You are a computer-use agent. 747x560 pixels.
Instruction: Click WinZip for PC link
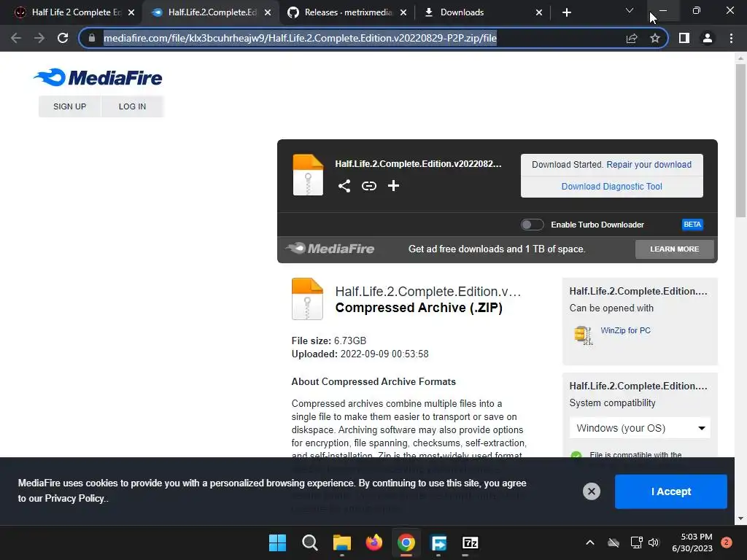625,330
